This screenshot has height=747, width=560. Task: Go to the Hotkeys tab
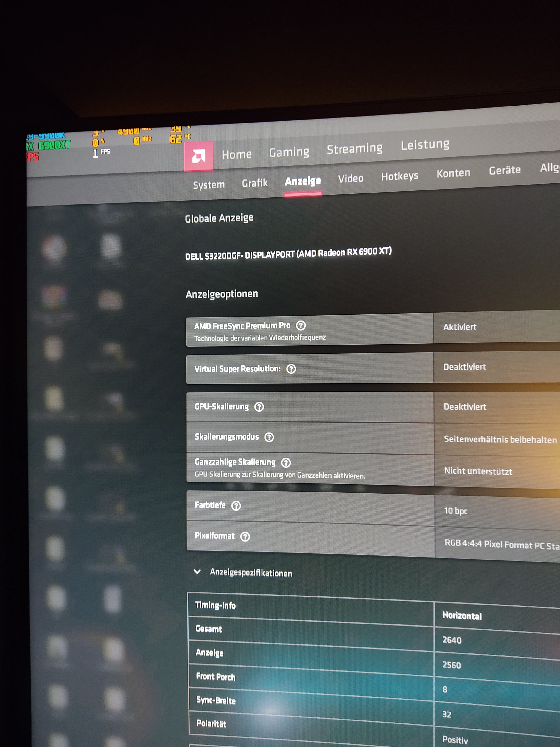pyautogui.click(x=399, y=176)
